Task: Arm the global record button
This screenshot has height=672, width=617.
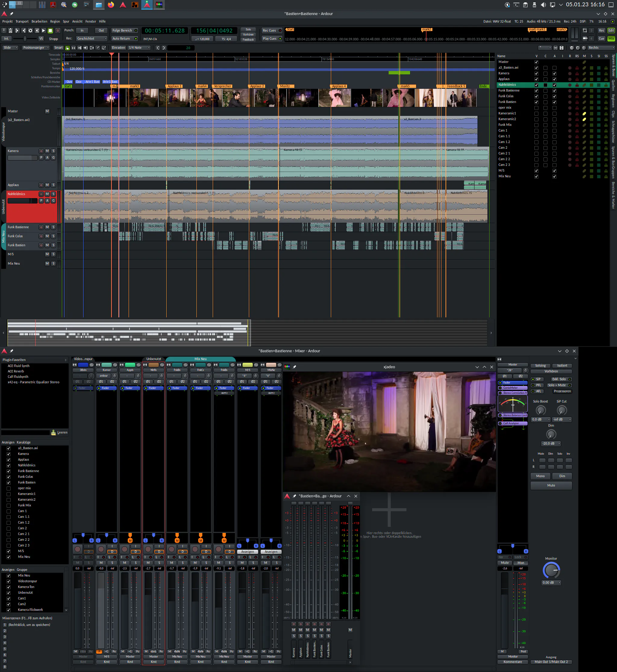Action: pyautogui.click(x=58, y=31)
